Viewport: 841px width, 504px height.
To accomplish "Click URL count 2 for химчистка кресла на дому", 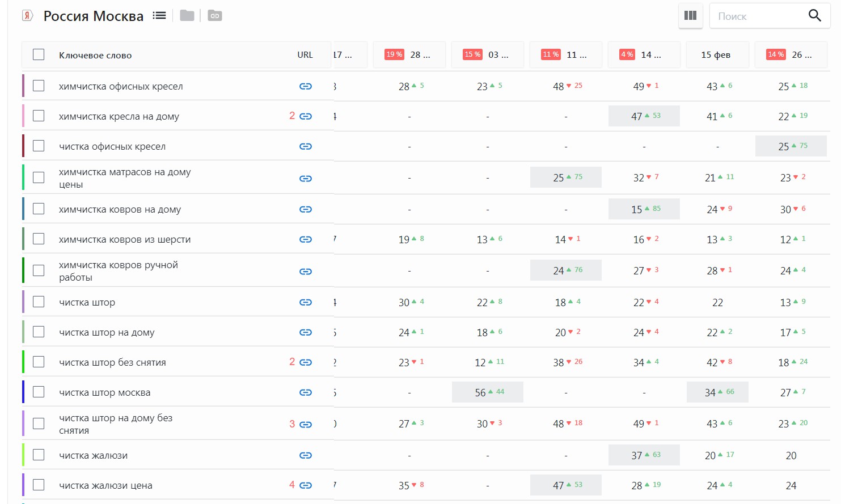I will pyautogui.click(x=292, y=116).
